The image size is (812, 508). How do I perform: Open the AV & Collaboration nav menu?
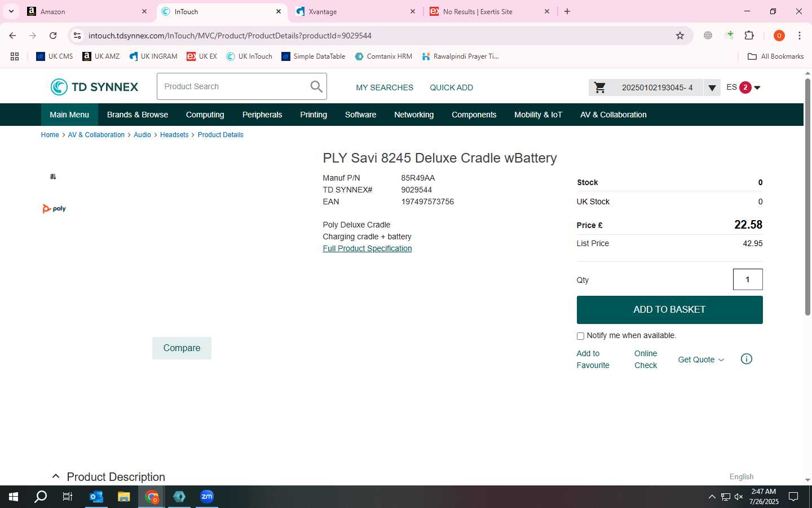click(614, 115)
